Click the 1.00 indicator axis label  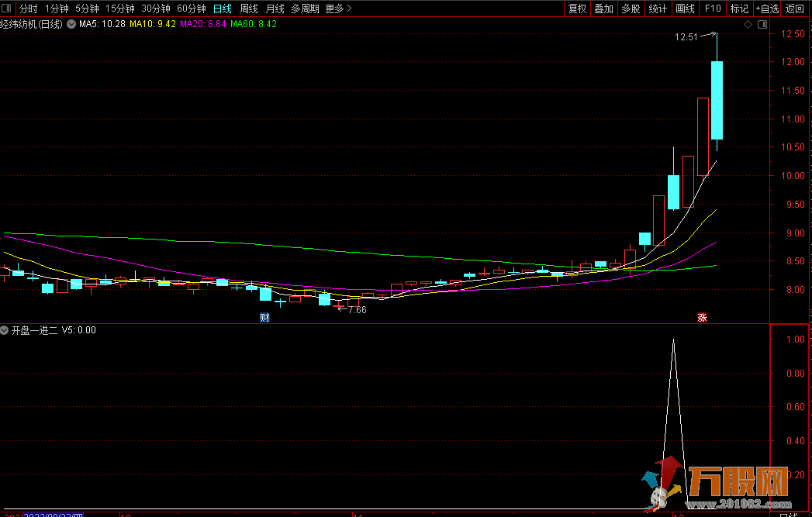coord(796,339)
